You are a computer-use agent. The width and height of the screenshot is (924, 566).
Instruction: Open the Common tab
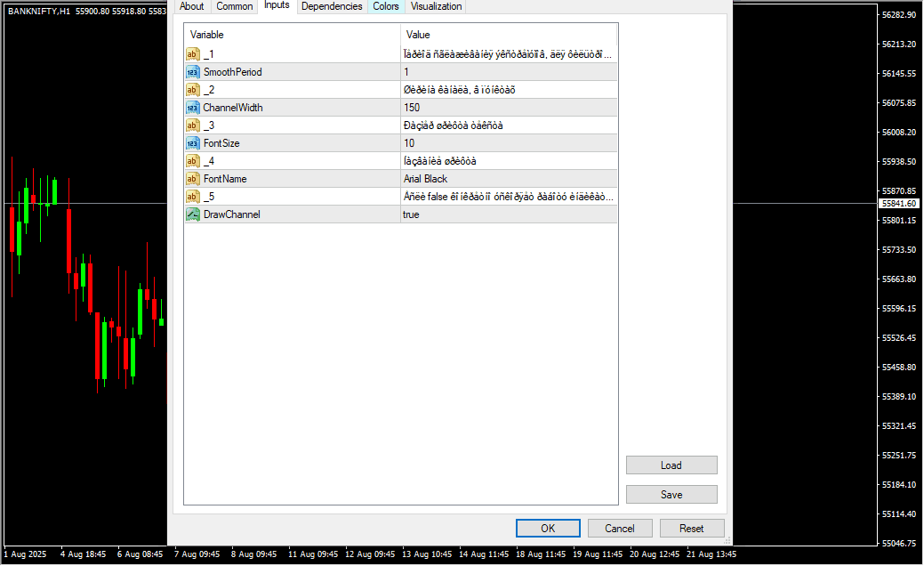[235, 6]
